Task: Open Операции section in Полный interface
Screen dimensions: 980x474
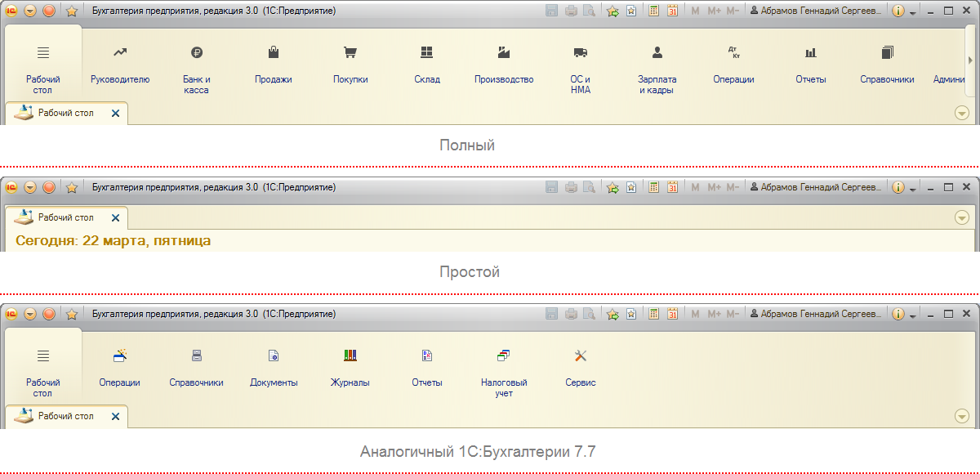Action: [733, 65]
